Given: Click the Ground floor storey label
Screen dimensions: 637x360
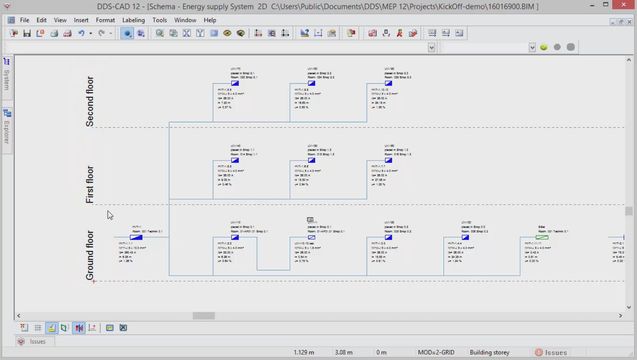Looking at the screenshot, I should point(90,255).
